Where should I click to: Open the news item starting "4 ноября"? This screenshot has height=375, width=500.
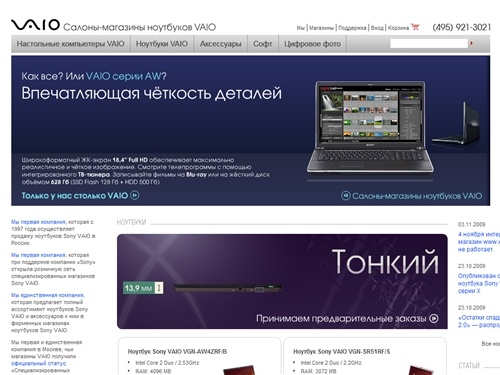(479, 242)
